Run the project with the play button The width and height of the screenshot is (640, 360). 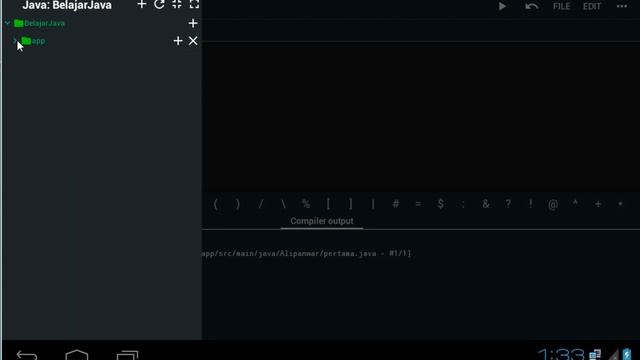tap(502, 6)
